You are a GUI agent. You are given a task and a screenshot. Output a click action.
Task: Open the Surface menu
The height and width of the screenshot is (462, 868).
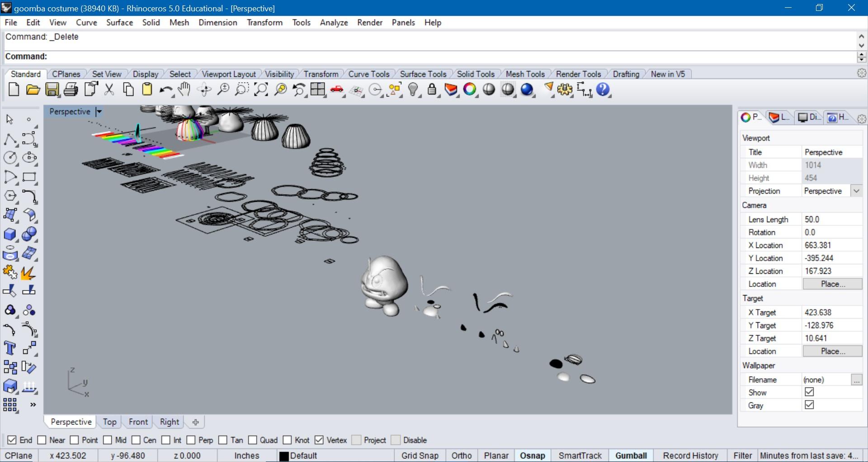119,23
